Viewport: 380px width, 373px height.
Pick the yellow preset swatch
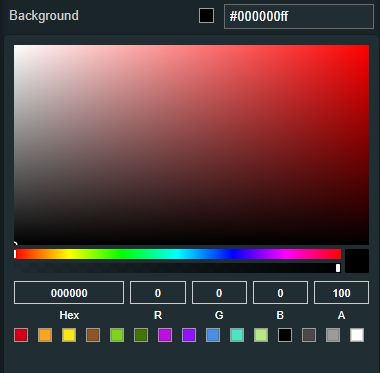(69, 335)
